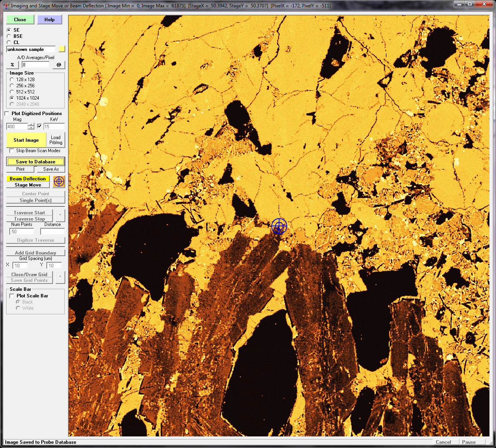Tick the Skip Beam Scan Modes checkbox
This screenshot has width=496, height=448.
12,151
